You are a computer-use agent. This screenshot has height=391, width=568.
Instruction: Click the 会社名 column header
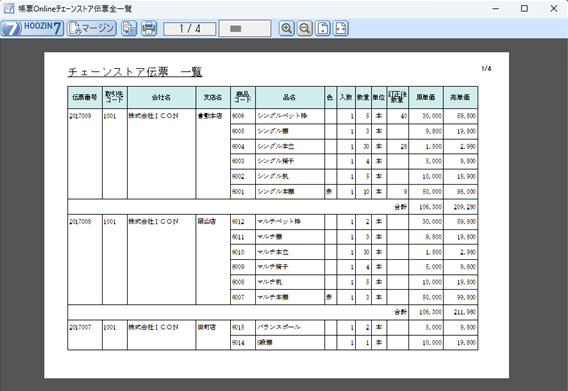pyautogui.click(x=161, y=97)
